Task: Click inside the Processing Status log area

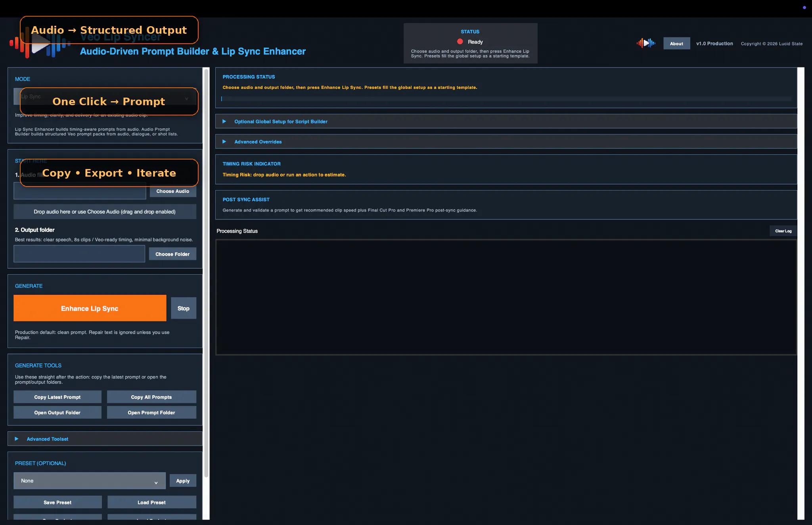Action: pos(506,297)
